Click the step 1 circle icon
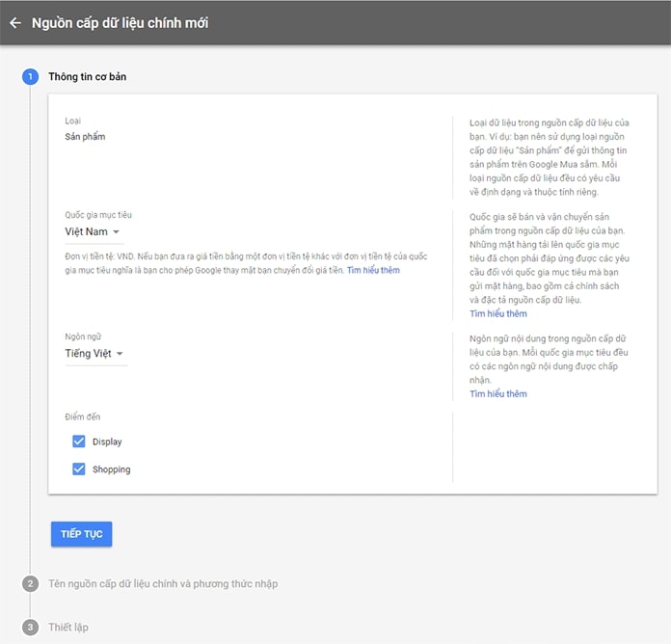The height and width of the screenshot is (644, 671). click(x=31, y=76)
